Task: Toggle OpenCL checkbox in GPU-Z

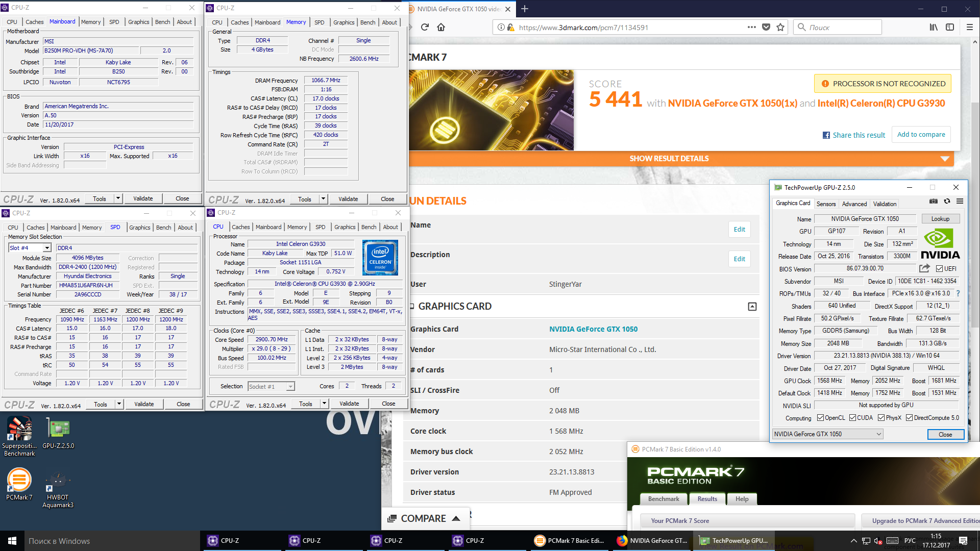Action: coord(820,418)
